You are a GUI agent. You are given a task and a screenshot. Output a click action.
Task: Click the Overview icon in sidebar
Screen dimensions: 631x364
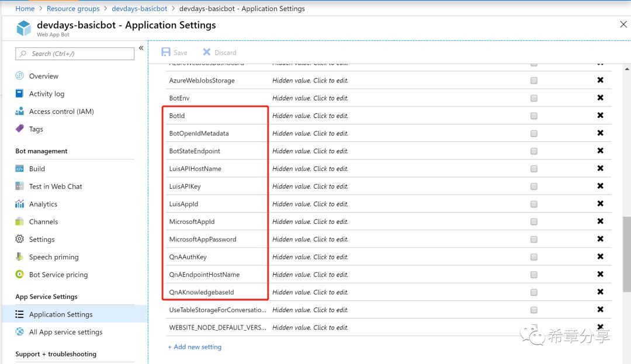pos(19,75)
